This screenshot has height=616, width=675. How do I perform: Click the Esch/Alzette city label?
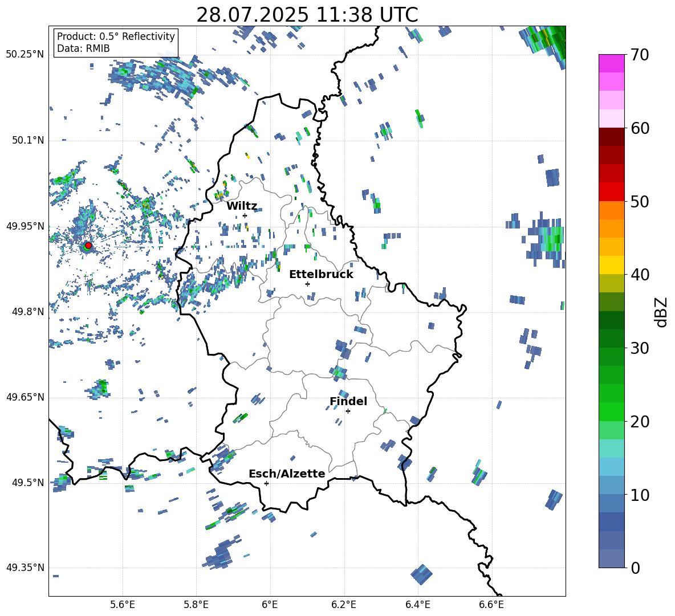(x=287, y=474)
